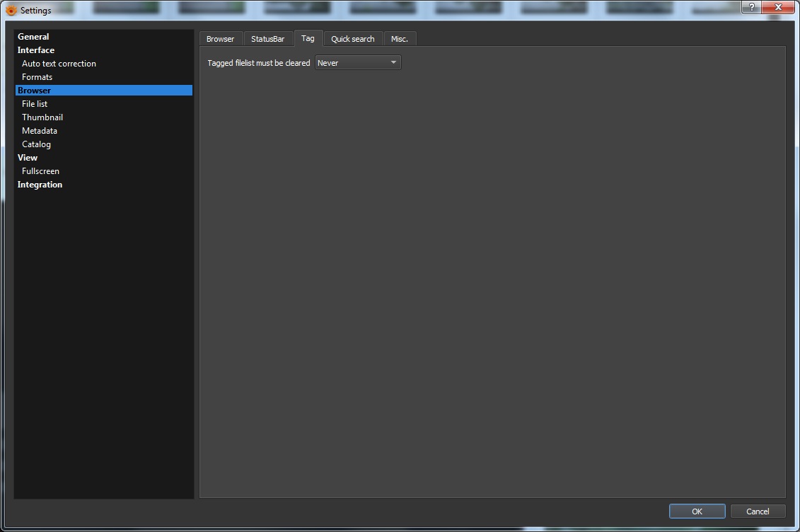Click the help question mark button

pos(751,7)
